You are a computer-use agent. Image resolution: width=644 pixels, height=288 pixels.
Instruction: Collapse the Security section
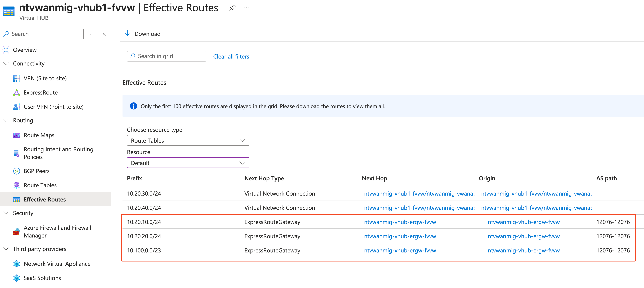click(6, 213)
